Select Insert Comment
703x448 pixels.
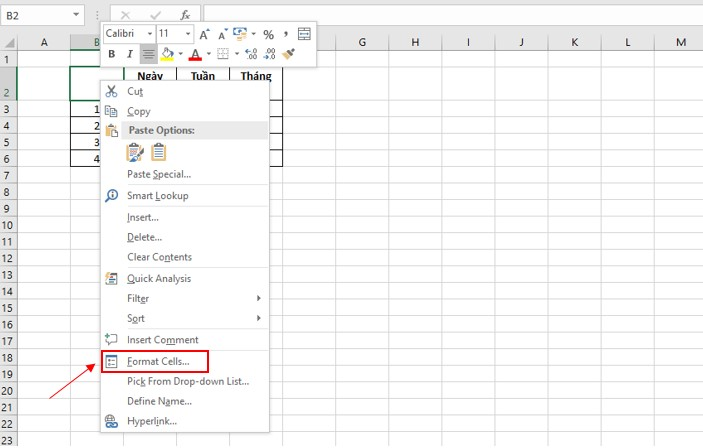coord(185,340)
